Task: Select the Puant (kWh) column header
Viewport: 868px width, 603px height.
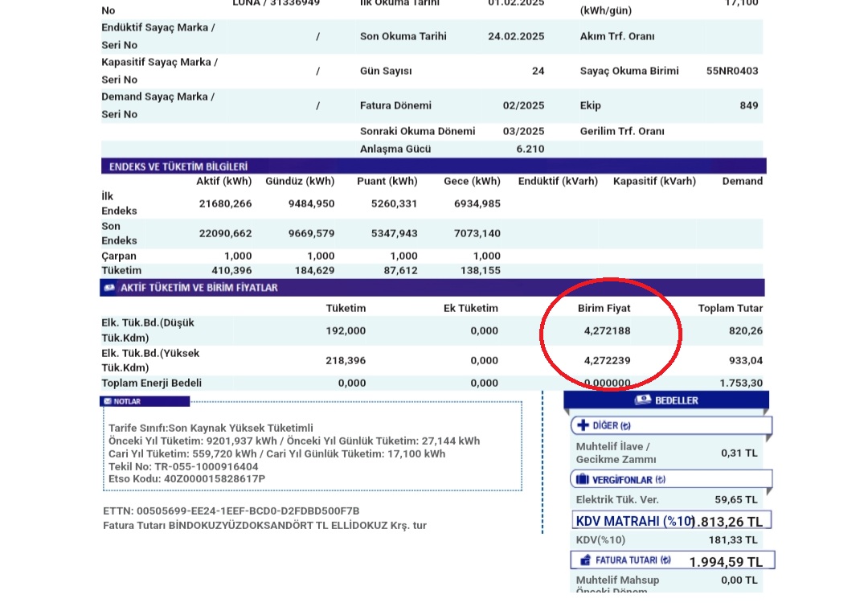Action: pyautogui.click(x=387, y=181)
